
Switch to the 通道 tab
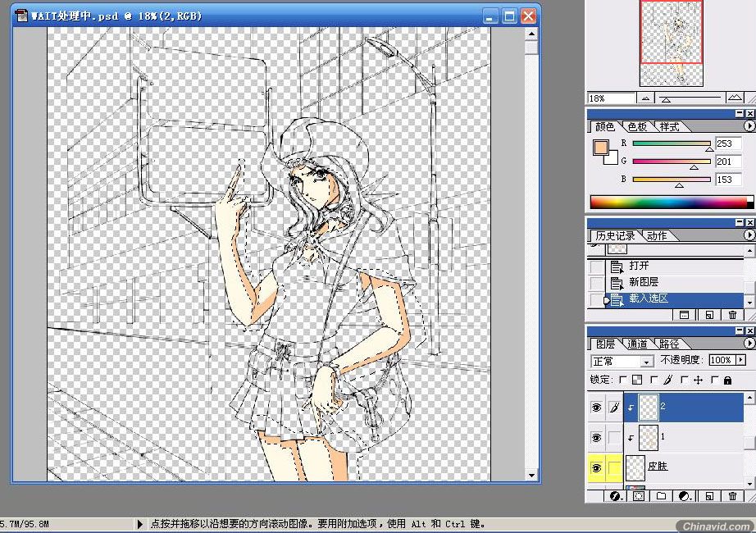(x=637, y=344)
